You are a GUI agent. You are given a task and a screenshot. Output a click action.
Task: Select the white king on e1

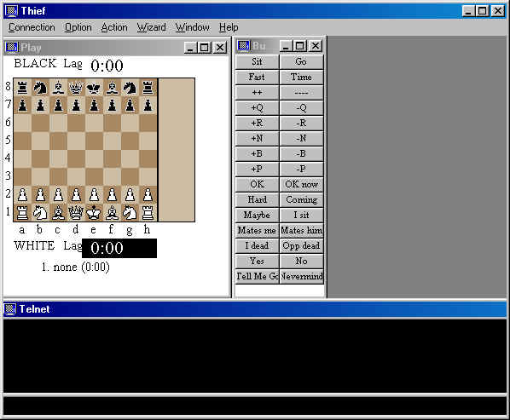95,213
